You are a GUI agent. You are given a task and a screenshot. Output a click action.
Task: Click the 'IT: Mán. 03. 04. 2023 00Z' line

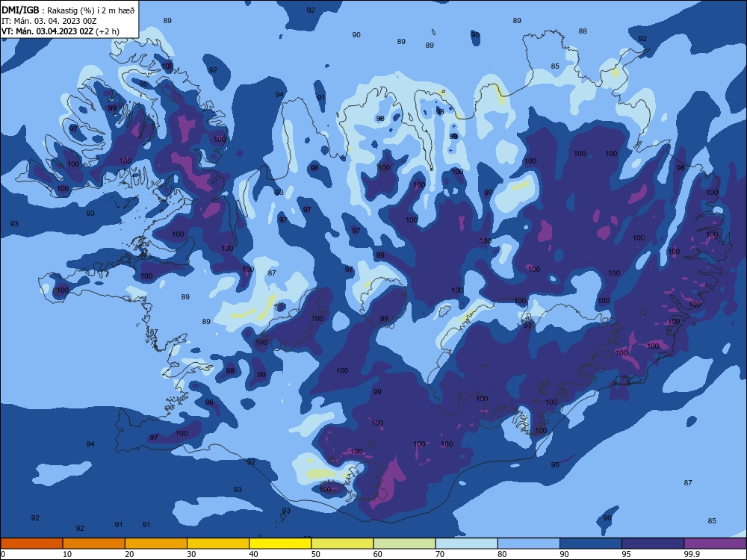(x=49, y=21)
